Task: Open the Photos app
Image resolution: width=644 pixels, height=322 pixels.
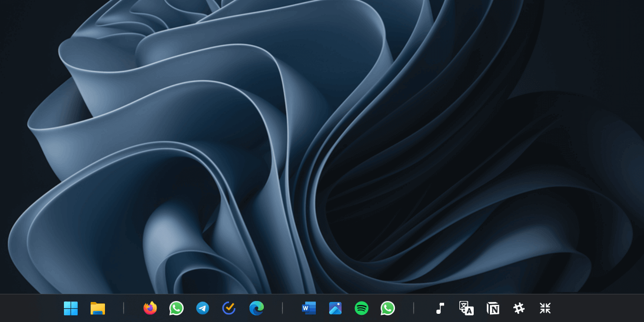Action: click(335, 308)
